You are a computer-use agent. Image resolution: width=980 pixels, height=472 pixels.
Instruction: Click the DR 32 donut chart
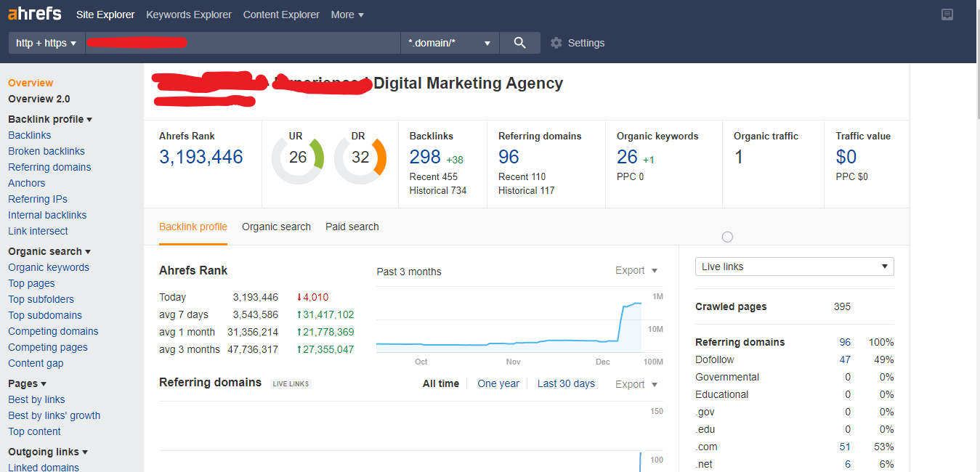pos(360,158)
